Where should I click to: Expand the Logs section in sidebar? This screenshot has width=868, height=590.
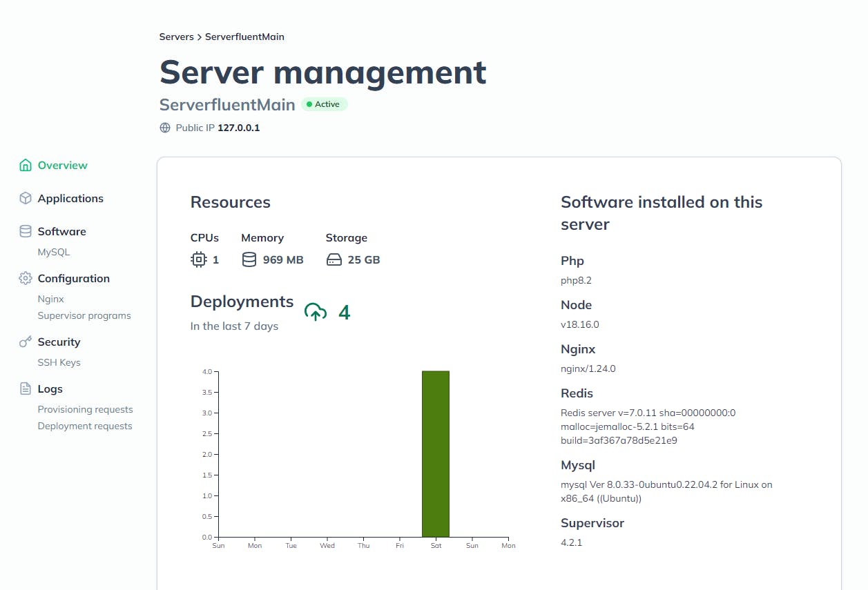[49, 389]
